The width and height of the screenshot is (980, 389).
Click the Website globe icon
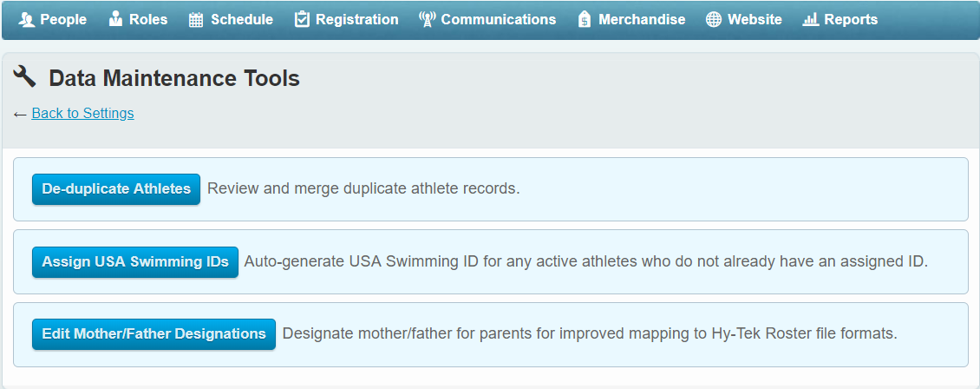pos(713,20)
